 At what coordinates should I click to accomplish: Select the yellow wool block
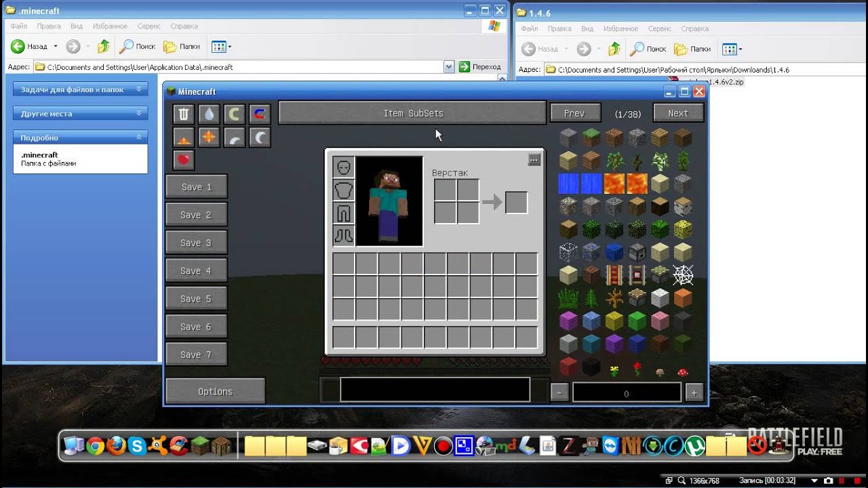click(x=614, y=321)
